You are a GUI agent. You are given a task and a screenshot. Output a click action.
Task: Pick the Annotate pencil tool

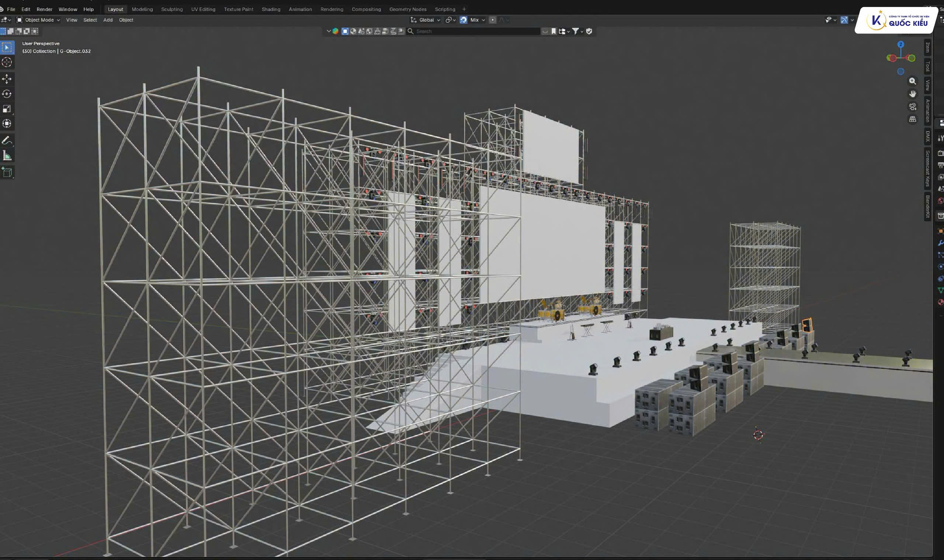[x=7, y=141]
